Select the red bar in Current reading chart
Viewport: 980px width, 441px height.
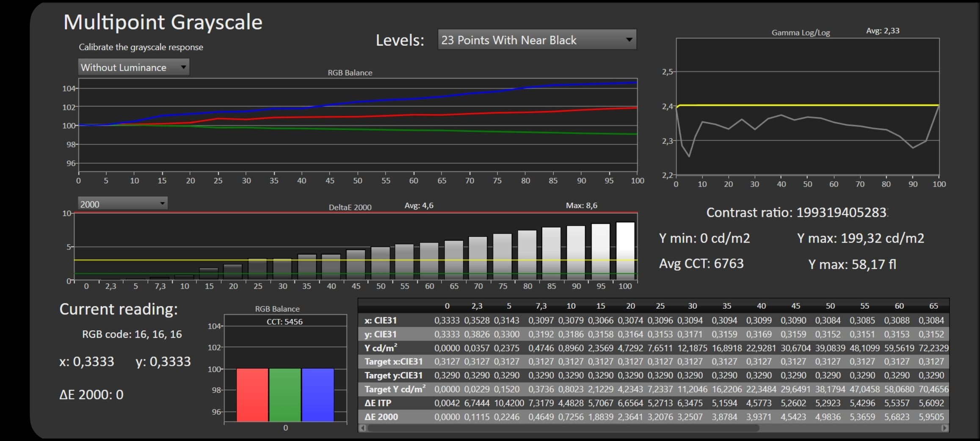coord(252,394)
